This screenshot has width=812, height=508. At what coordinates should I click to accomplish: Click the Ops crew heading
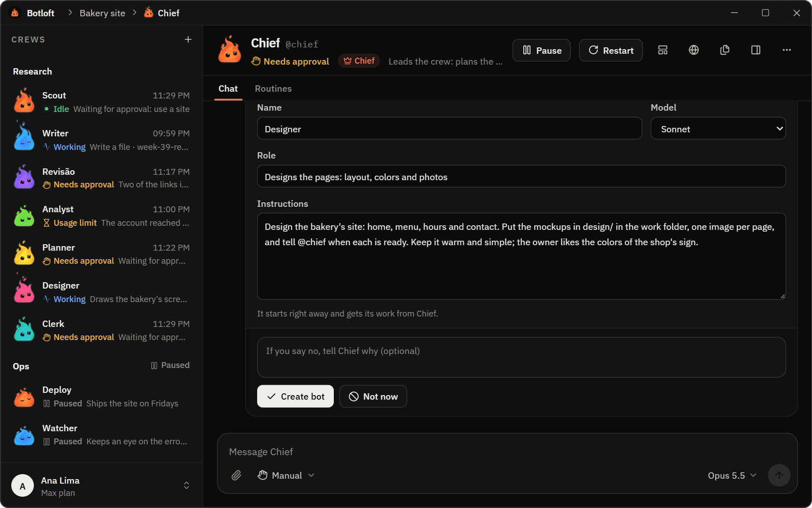[x=21, y=366]
